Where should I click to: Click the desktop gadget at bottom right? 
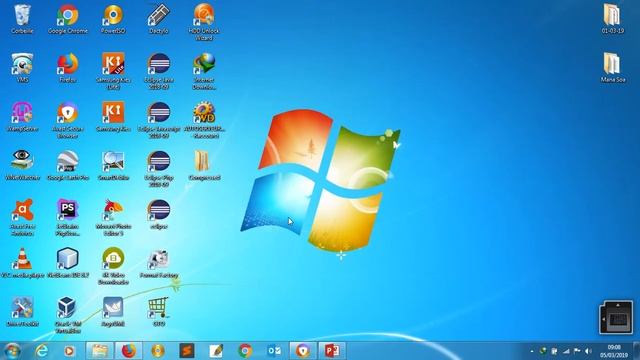[616, 317]
